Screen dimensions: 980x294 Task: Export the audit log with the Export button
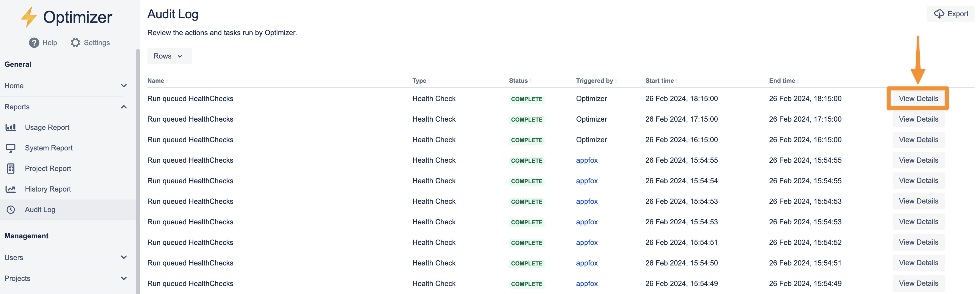click(951, 14)
